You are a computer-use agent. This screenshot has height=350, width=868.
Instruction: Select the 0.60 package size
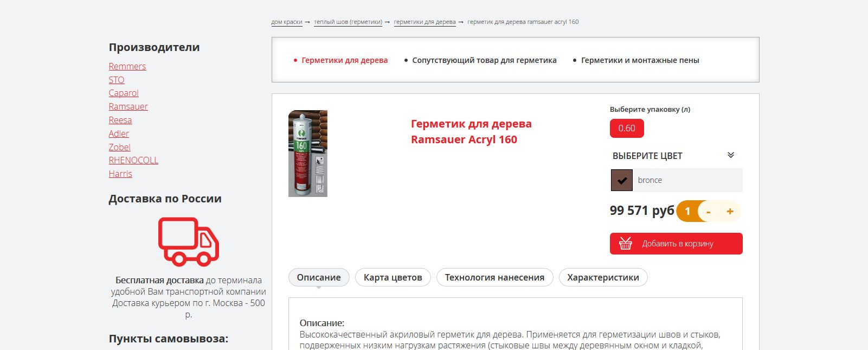coord(627,129)
